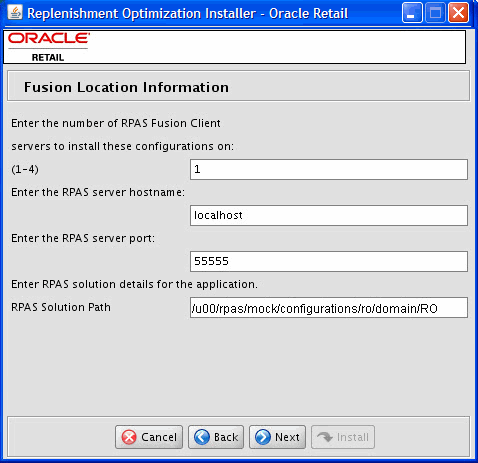Click the Cancel button
478x463 pixels.
pyautogui.click(x=149, y=437)
